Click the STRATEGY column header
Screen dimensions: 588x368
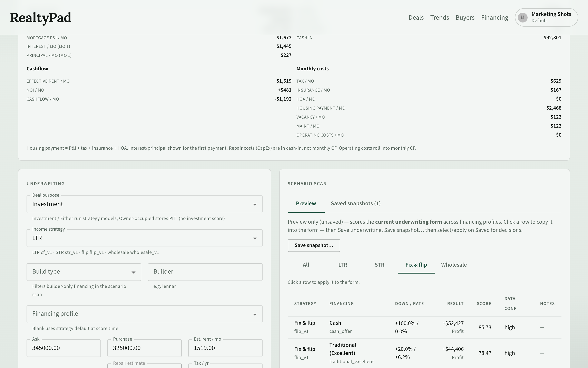point(305,304)
